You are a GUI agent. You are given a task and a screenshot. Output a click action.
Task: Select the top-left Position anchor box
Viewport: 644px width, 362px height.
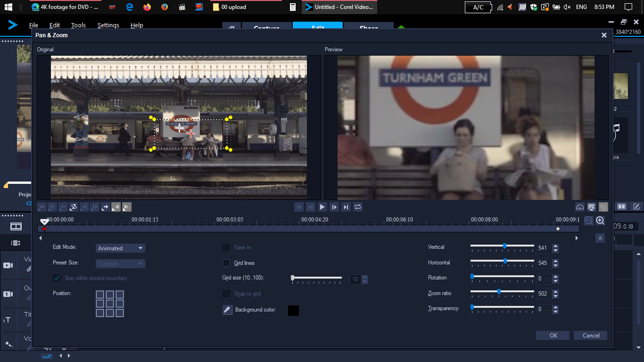(x=100, y=295)
